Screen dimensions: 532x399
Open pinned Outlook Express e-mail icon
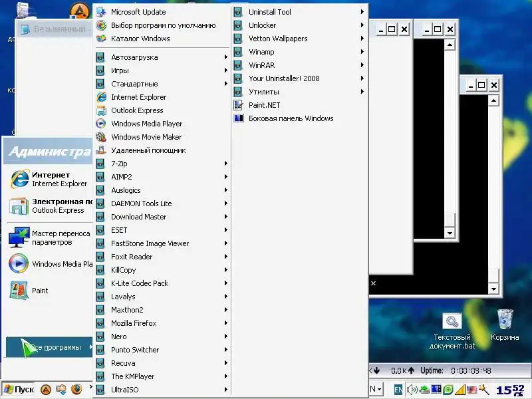[19, 206]
